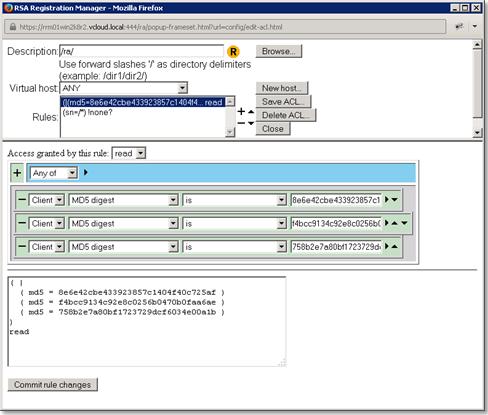Click the orange R icon beside Description
The image size is (488, 415).
(x=233, y=52)
